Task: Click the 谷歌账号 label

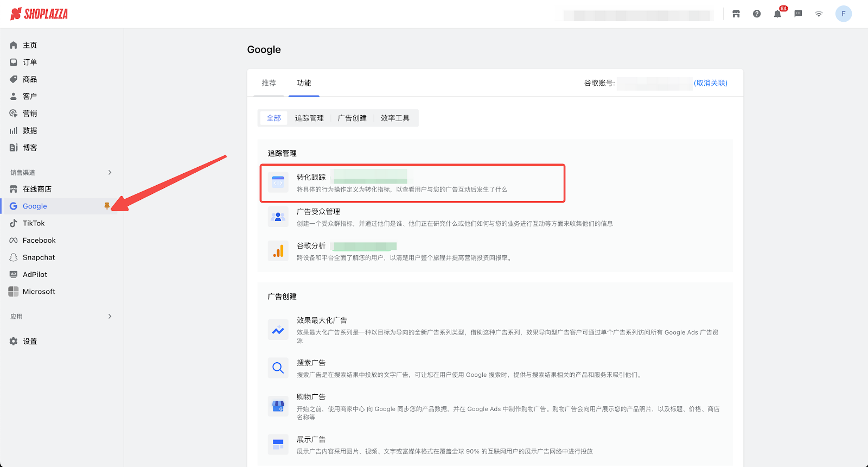Action: [599, 83]
